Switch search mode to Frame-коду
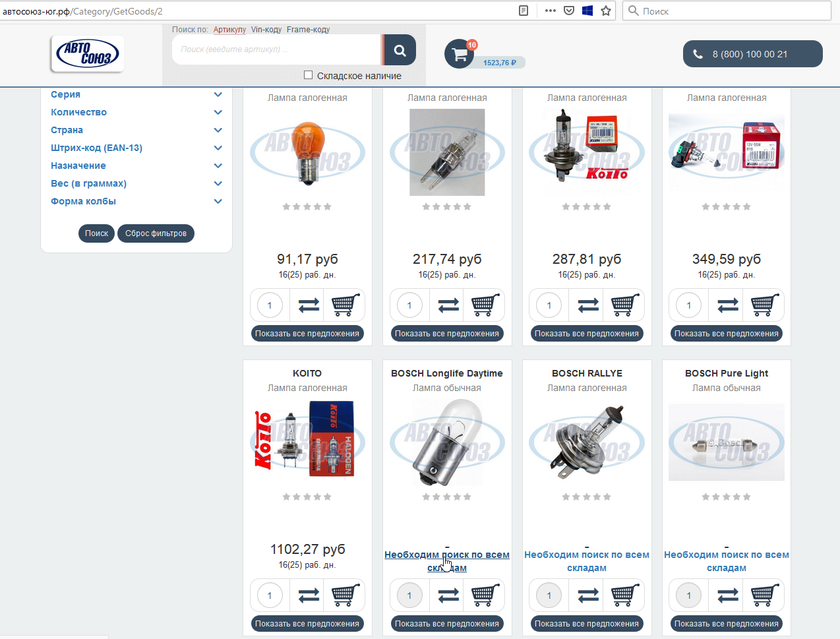Screen dimensions: 840x639 (x=308, y=30)
